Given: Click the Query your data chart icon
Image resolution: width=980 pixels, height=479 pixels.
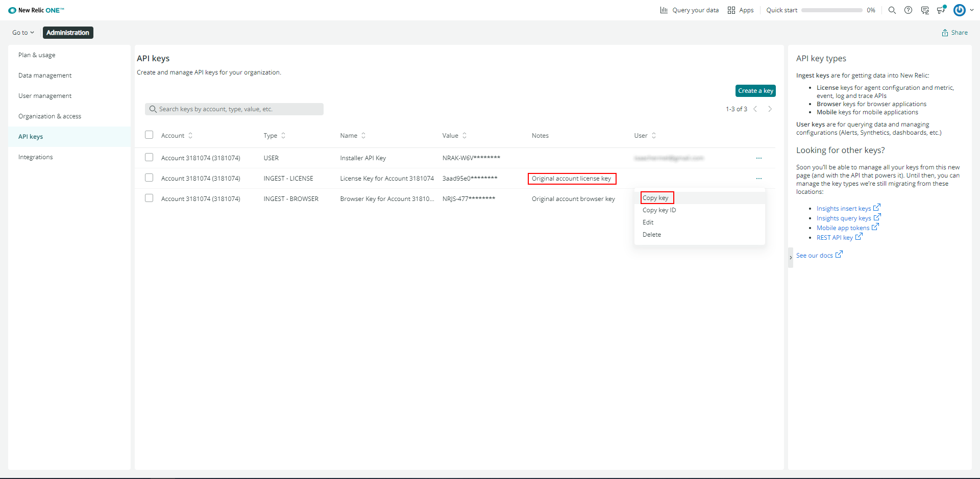Looking at the screenshot, I should [664, 10].
